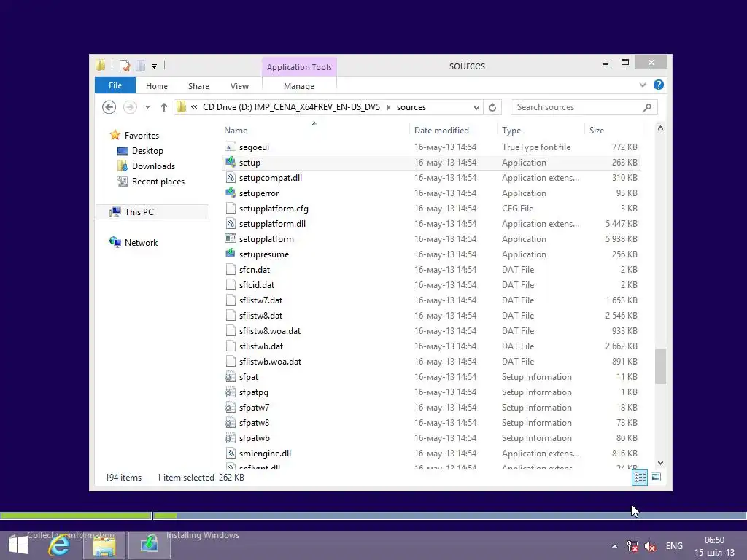Open Recent places in navigation pane
This screenshot has width=747, height=560.
(x=158, y=182)
